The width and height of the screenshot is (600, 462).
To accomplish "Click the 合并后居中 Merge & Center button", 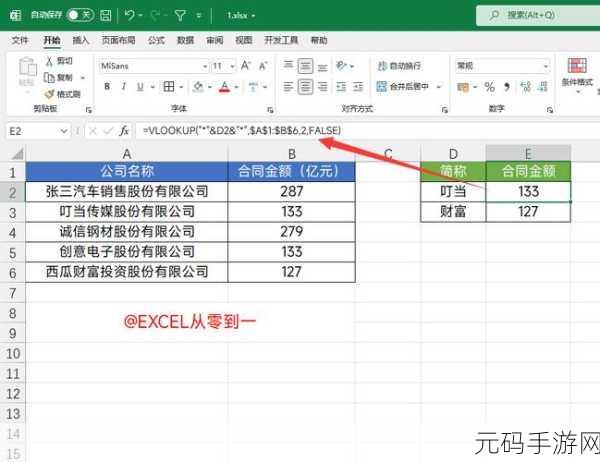I will 403,87.
